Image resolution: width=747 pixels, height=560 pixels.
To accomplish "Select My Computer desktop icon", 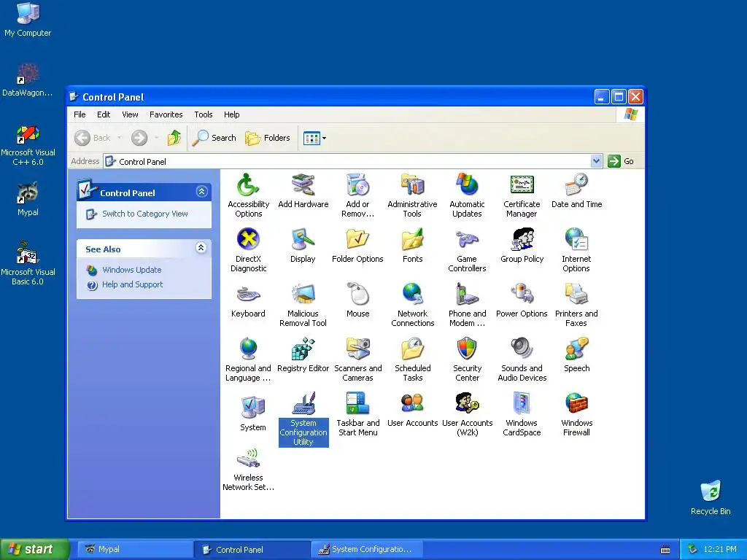I will pos(28,20).
